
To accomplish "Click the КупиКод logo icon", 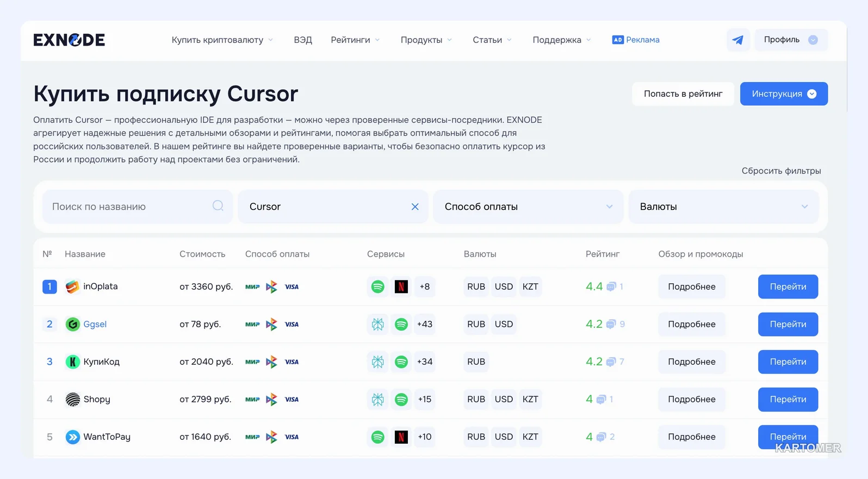I will point(72,362).
